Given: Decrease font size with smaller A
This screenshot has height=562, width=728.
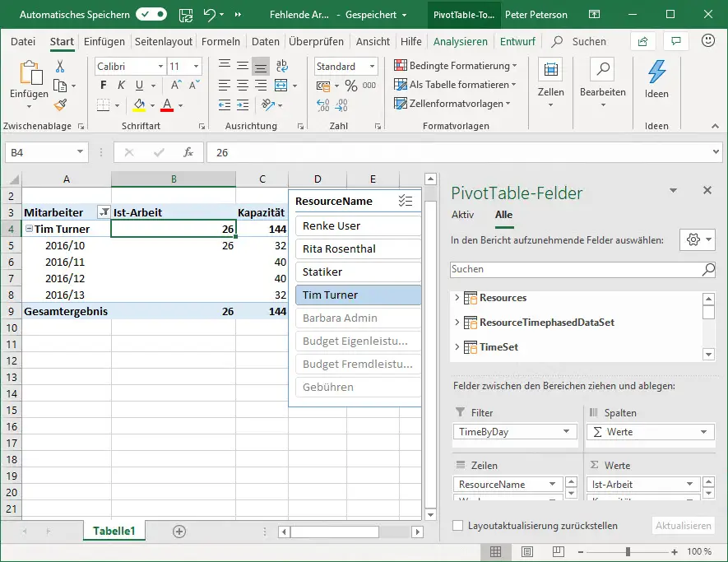Looking at the screenshot, I should click(x=194, y=85).
